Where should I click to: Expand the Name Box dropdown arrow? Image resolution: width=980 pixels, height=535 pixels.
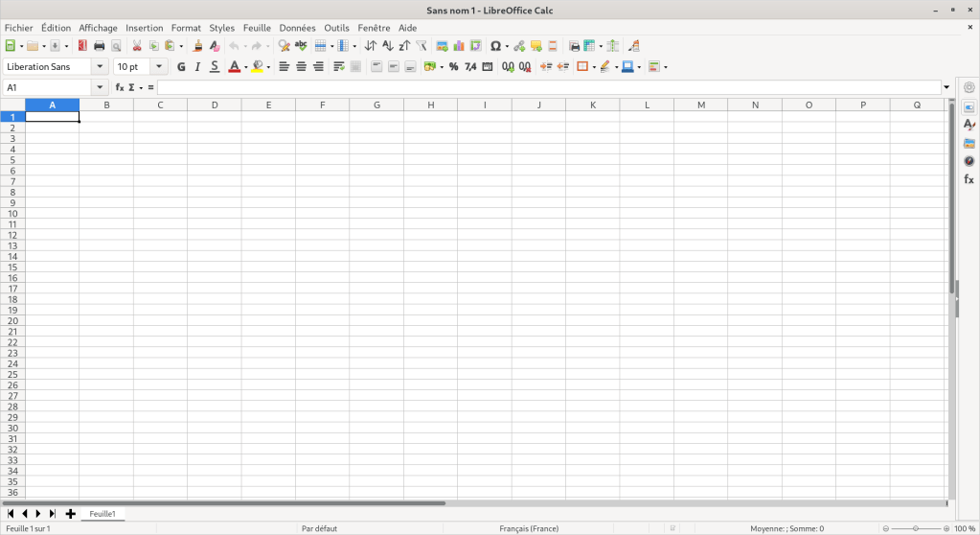point(101,87)
